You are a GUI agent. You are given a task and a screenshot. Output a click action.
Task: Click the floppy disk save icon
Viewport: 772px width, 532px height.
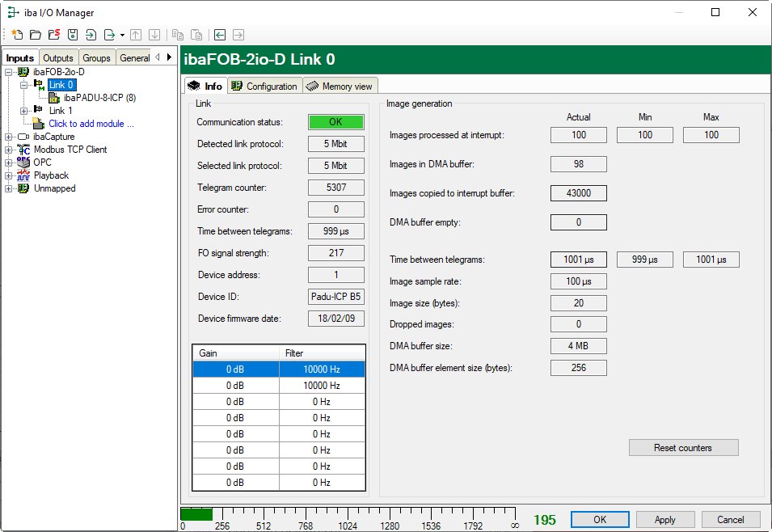73,35
